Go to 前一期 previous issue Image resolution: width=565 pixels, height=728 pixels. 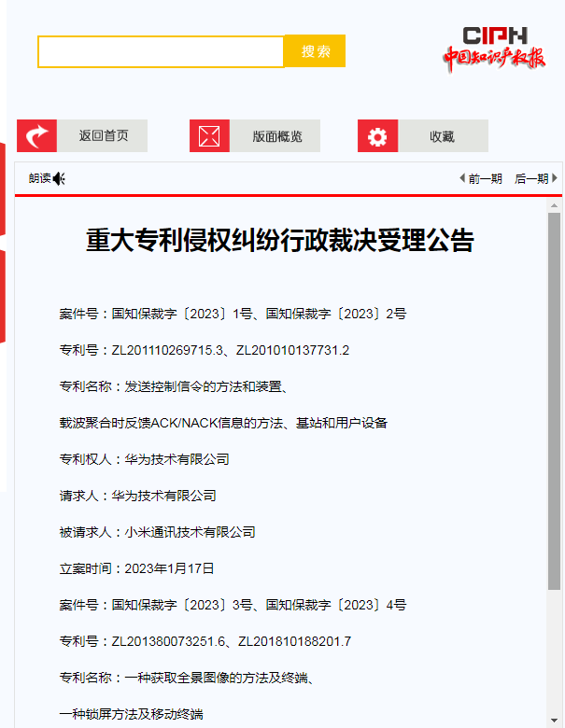click(x=485, y=179)
